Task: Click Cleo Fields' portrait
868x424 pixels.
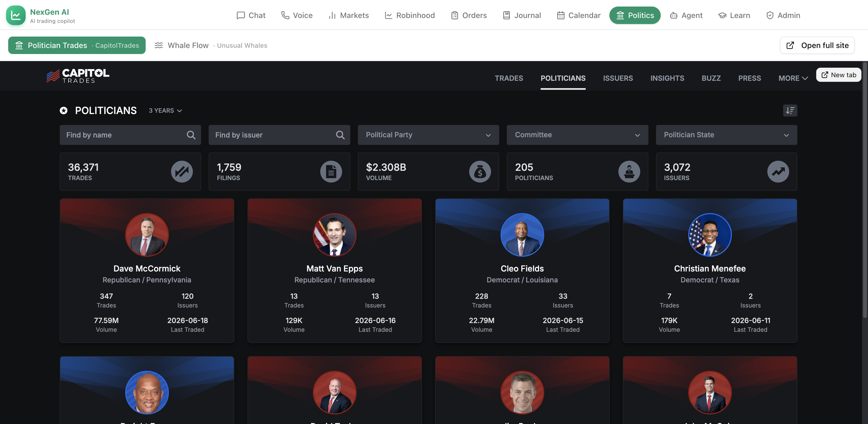Action: point(522,235)
